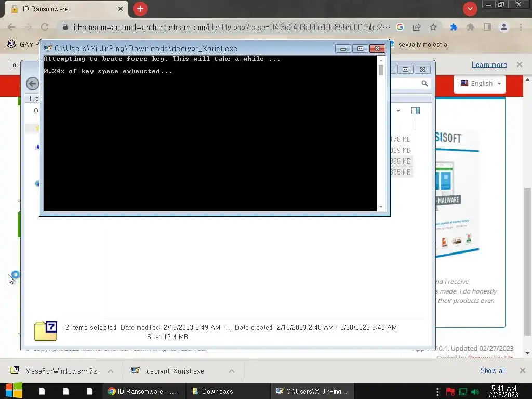Click the Google icon in address bar
Image resolution: width=532 pixels, height=399 pixels.
pyautogui.click(x=400, y=27)
